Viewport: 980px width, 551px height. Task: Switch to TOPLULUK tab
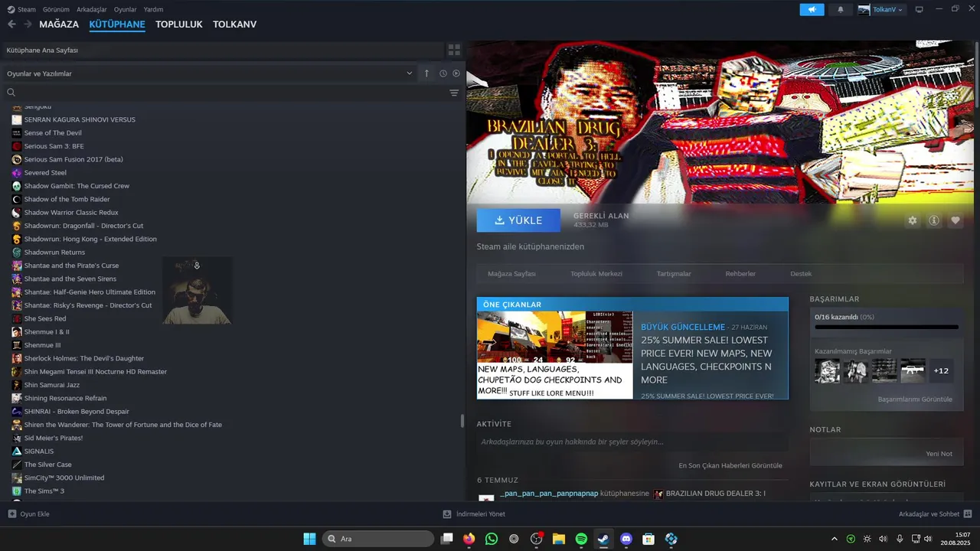pyautogui.click(x=179, y=24)
